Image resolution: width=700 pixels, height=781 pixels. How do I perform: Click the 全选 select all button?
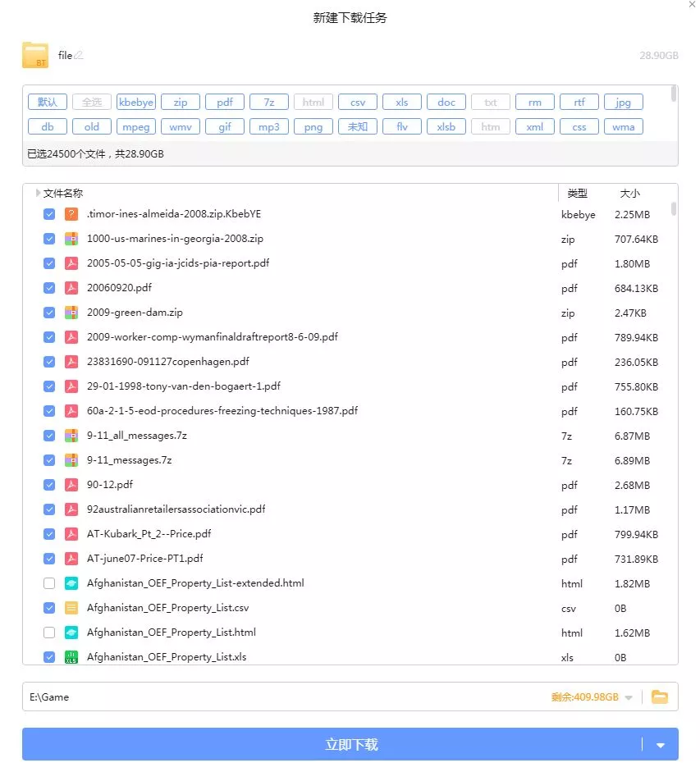[92, 103]
